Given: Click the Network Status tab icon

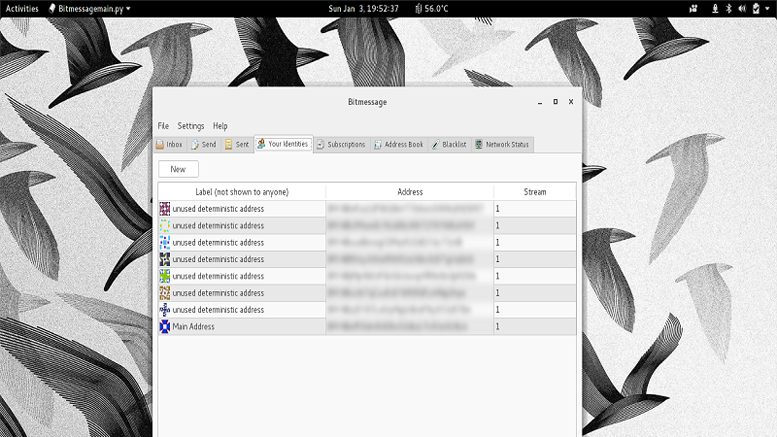Looking at the screenshot, I should pos(479,145).
